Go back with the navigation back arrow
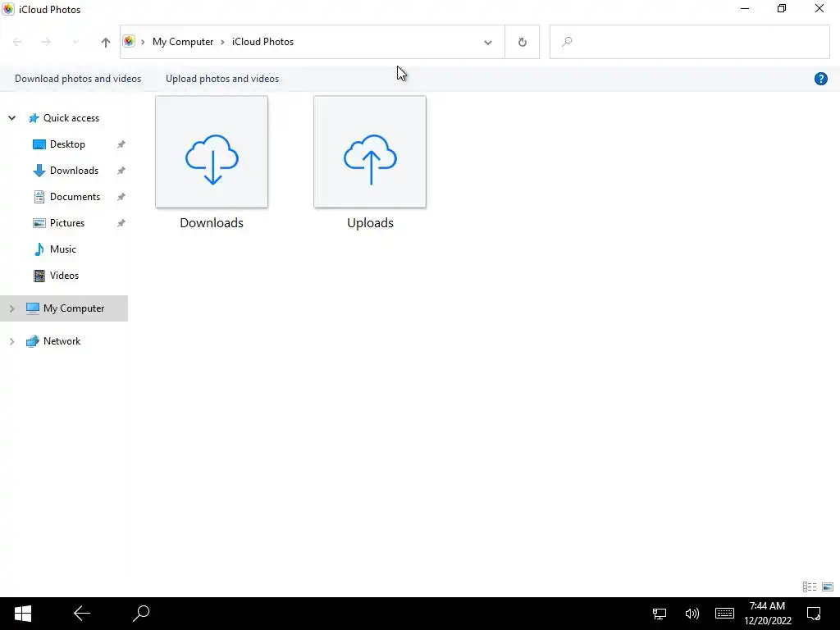The height and width of the screenshot is (630, 840). pyautogui.click(x=17, y=42)
